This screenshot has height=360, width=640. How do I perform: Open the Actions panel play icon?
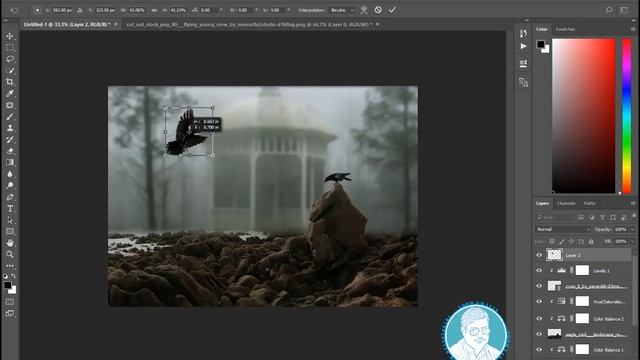pyautogui.click(x=523, y=47)
